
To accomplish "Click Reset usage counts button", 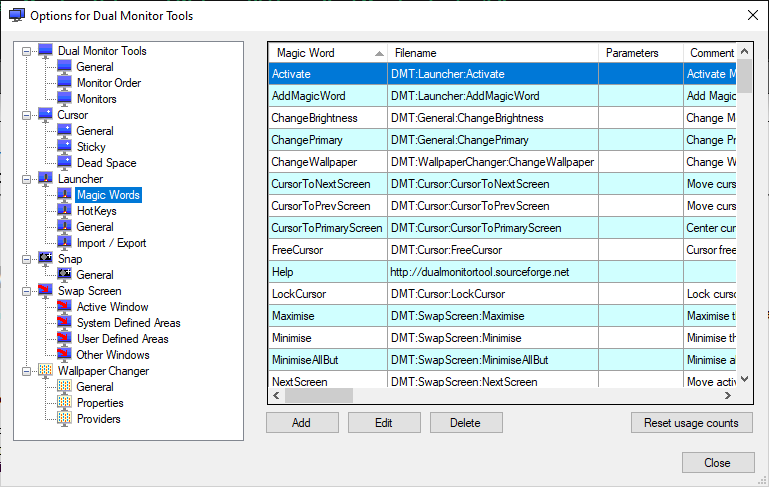I will [x=692, y=423].
